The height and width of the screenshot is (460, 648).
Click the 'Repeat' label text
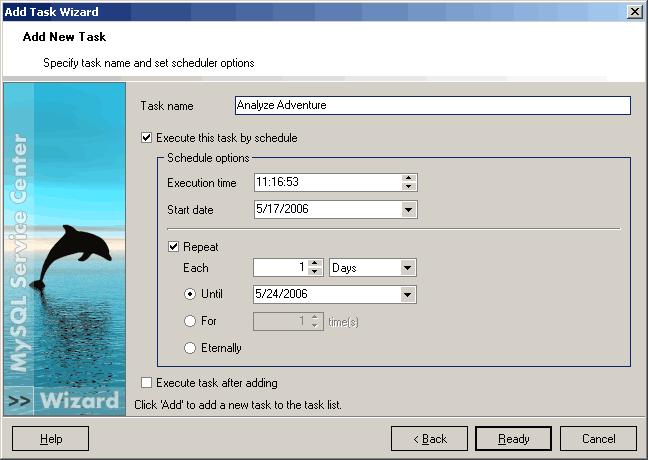click(200, 247)
